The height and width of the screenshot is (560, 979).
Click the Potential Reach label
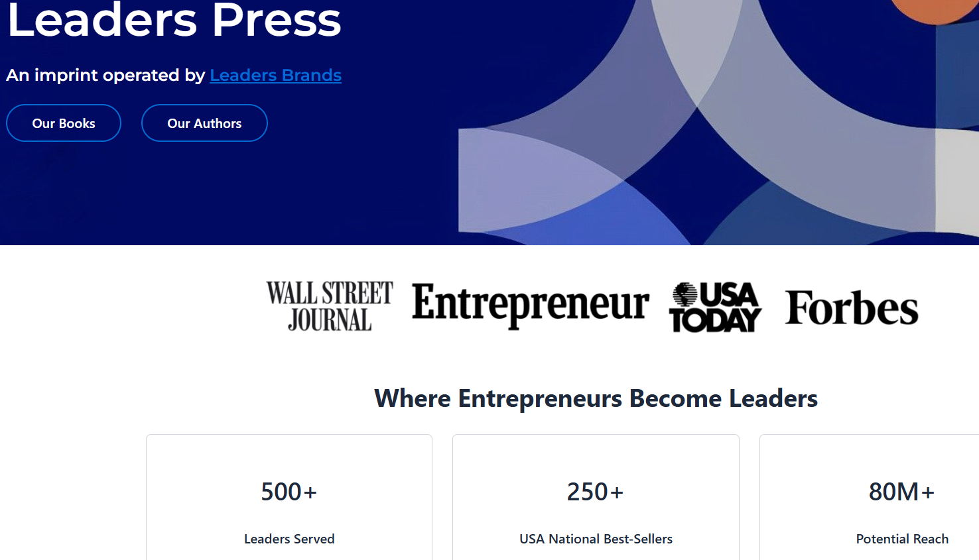point(902,539)
